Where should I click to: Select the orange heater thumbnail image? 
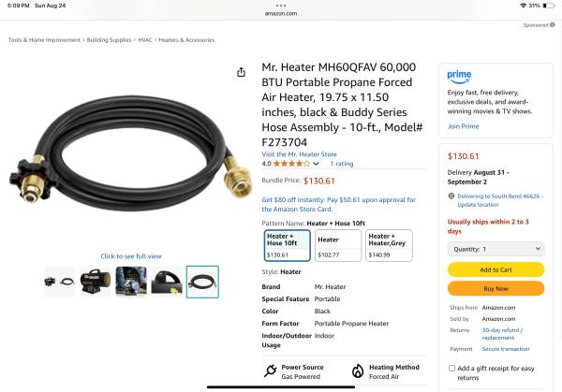pos(96,282)
